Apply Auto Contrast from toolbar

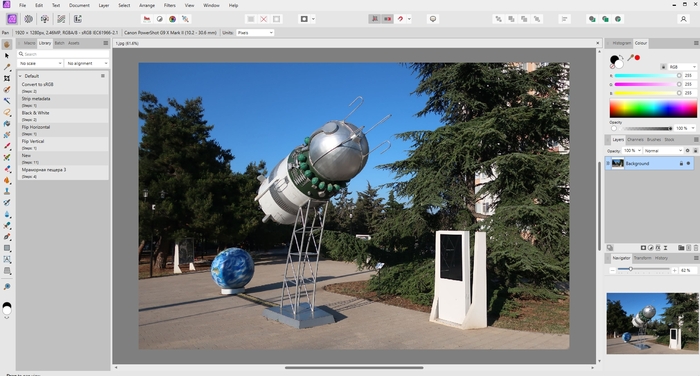(159, 19)
